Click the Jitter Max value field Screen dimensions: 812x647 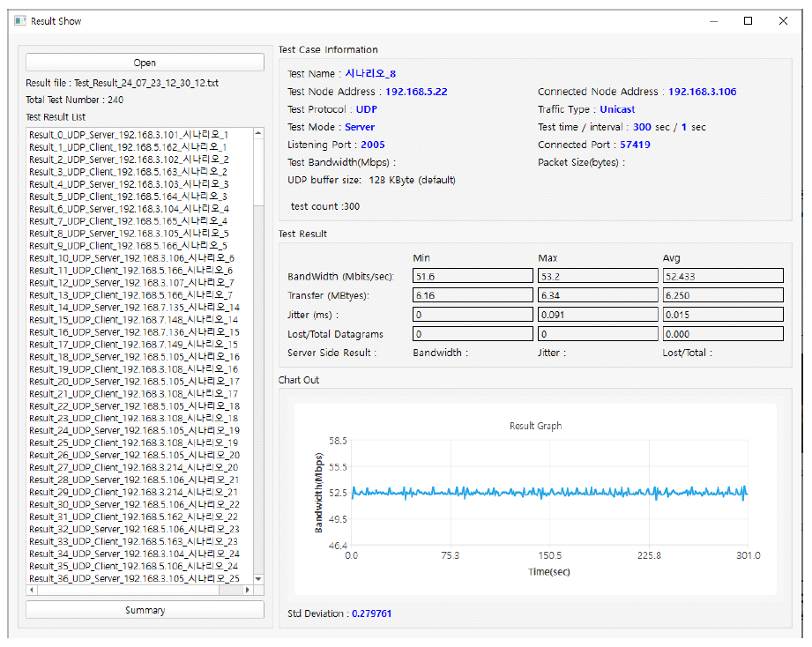(x=597, y=315)
